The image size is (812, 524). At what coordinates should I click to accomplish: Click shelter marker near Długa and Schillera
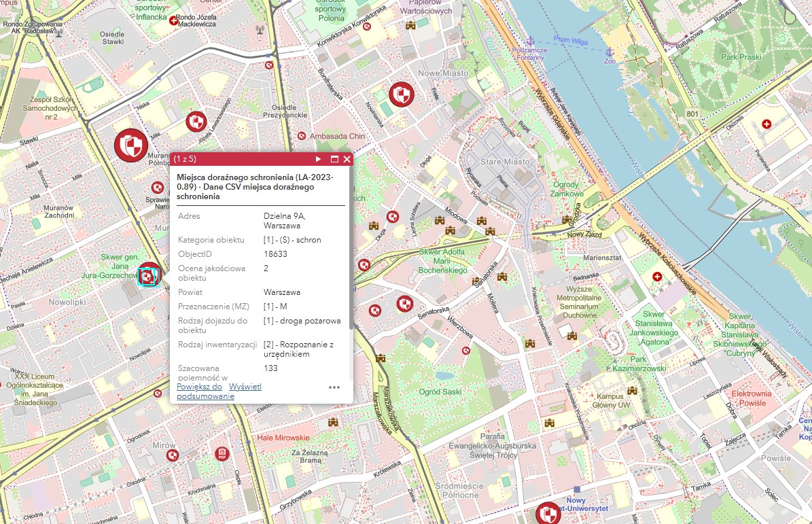click(x=393, y=216)
